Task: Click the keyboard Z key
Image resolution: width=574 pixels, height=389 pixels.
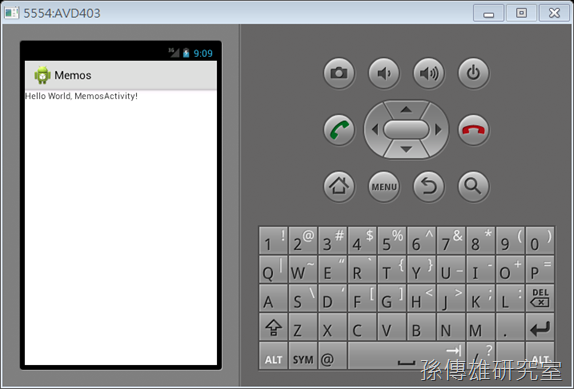Action: 303,327
